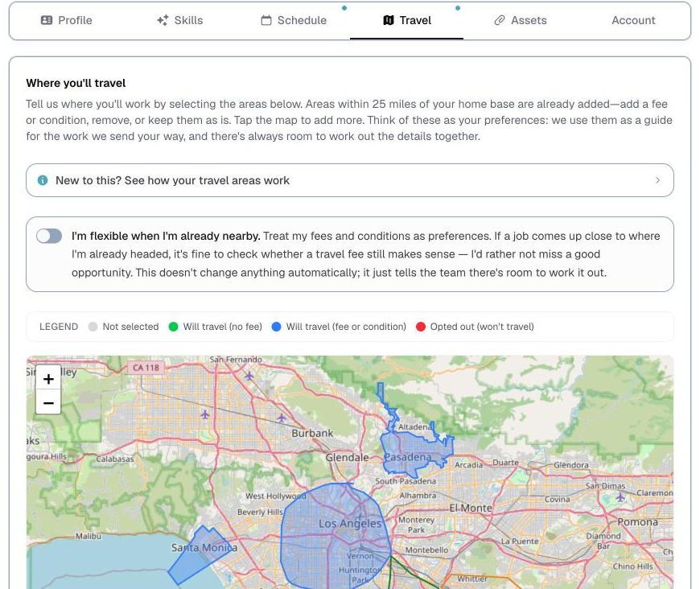Image resolution: width=700 pixels, height=589 pixels.
Task: Click the Pomona label on the map
Action: [x=637, y=522]
